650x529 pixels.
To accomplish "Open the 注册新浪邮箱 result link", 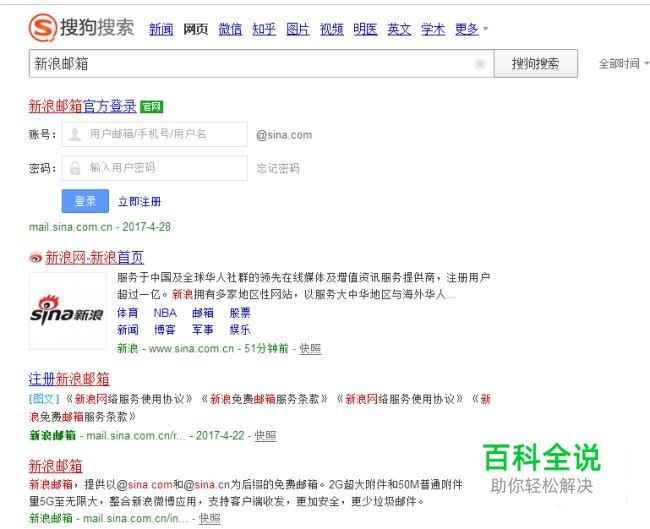I will (x=69, y=379).
